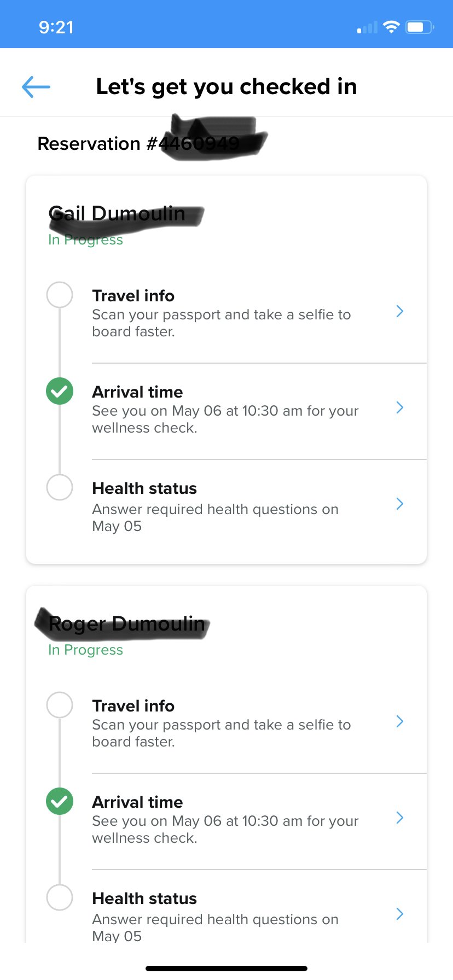Tap first traveler's "In Progress" status text
Image resolution: width=453 pixels, height=980 pixels.
tap(85, 240)
